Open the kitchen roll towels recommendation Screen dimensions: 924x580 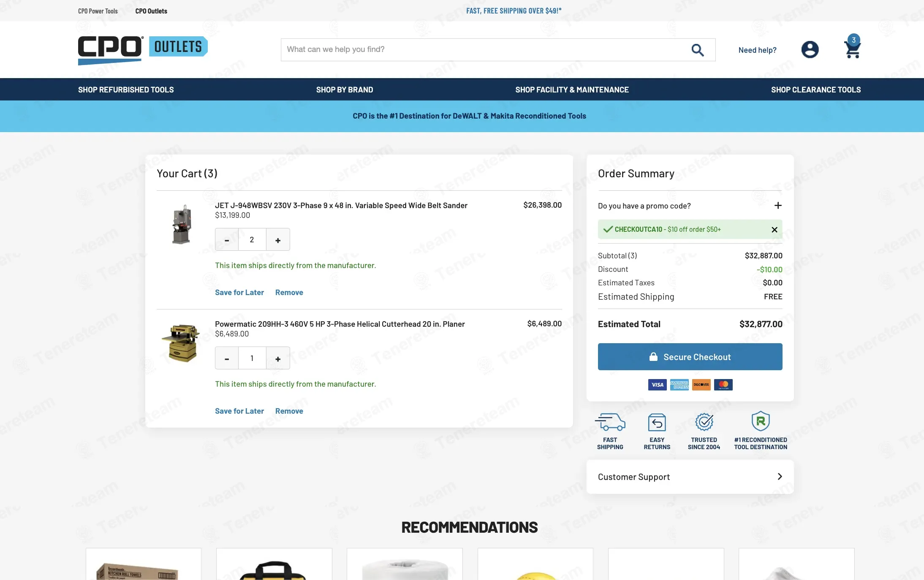(x=144, y=564)
